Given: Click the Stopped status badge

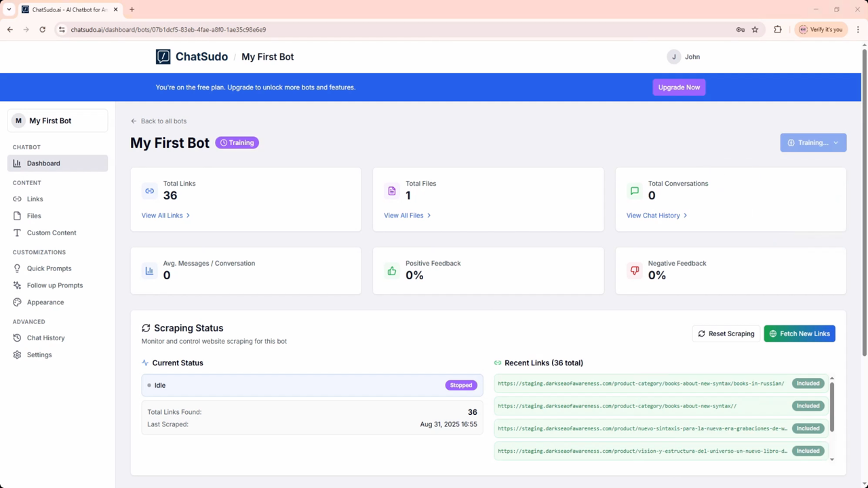Looking at the screenshot, I should (x=461, y=385).
